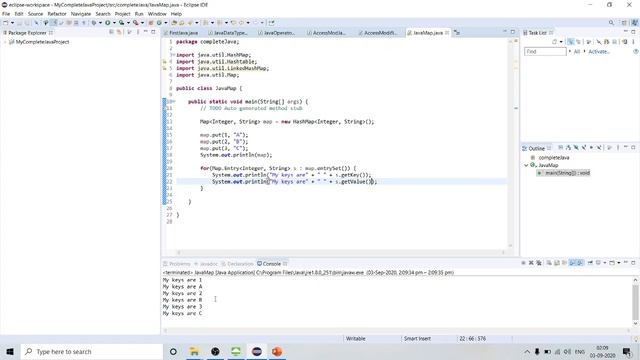The image size is (640, 360).
Task: Collapse the main method at line 10
Action: [173, 101]
